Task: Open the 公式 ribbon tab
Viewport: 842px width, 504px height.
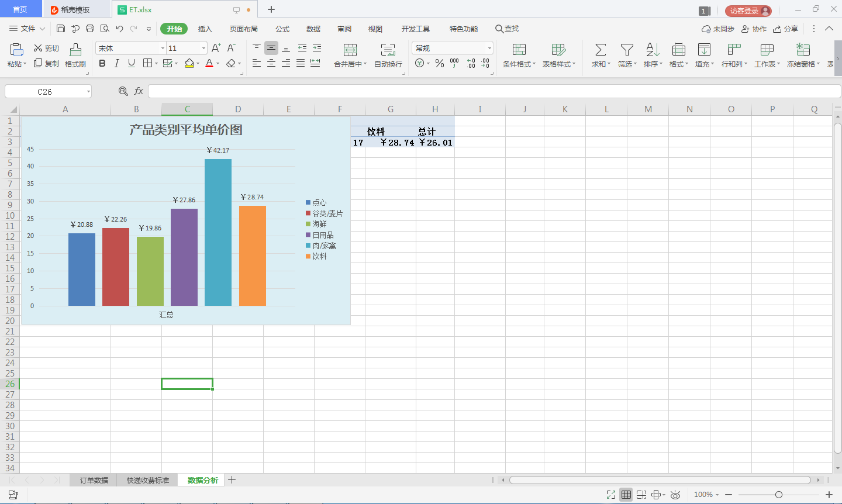Action: click(x=282, y=29)
